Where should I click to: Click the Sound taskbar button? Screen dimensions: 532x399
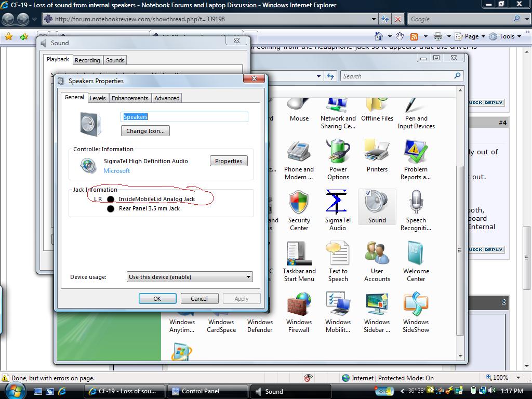[291, 391]
